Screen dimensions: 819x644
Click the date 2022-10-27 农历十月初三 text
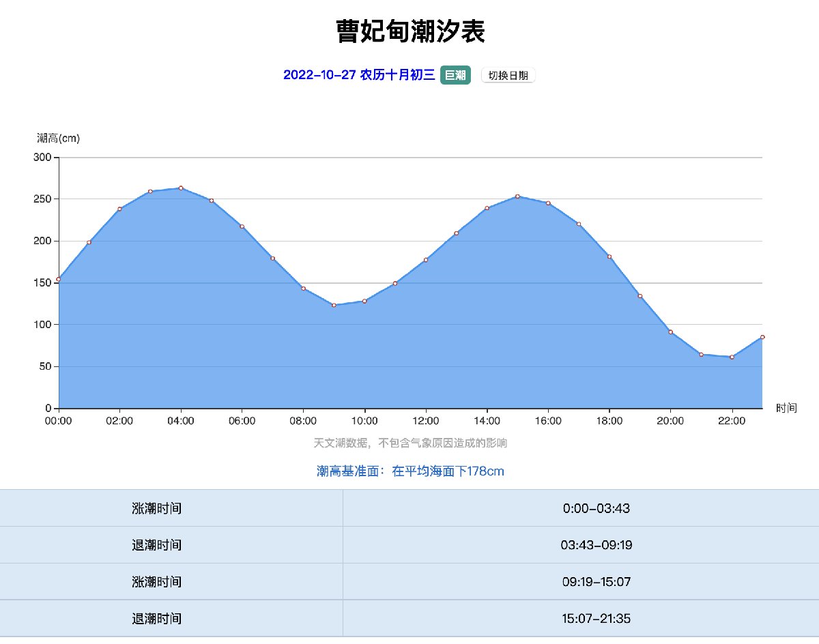359,75
